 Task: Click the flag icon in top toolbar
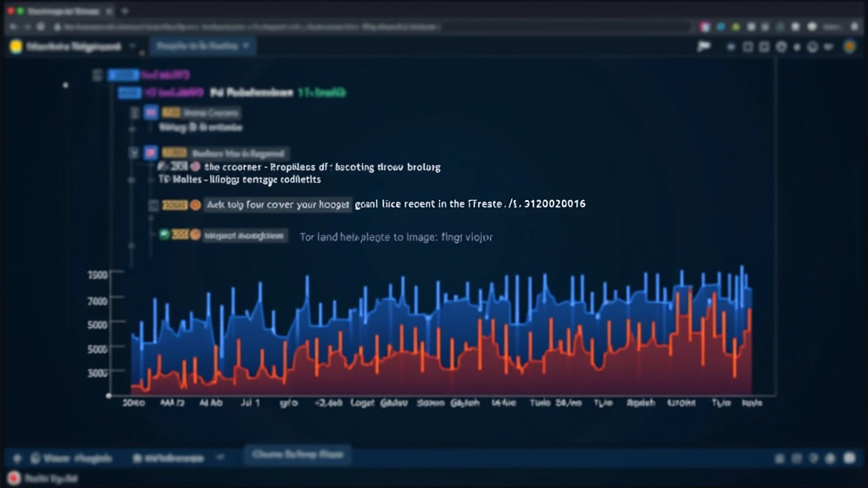point(704,47)
